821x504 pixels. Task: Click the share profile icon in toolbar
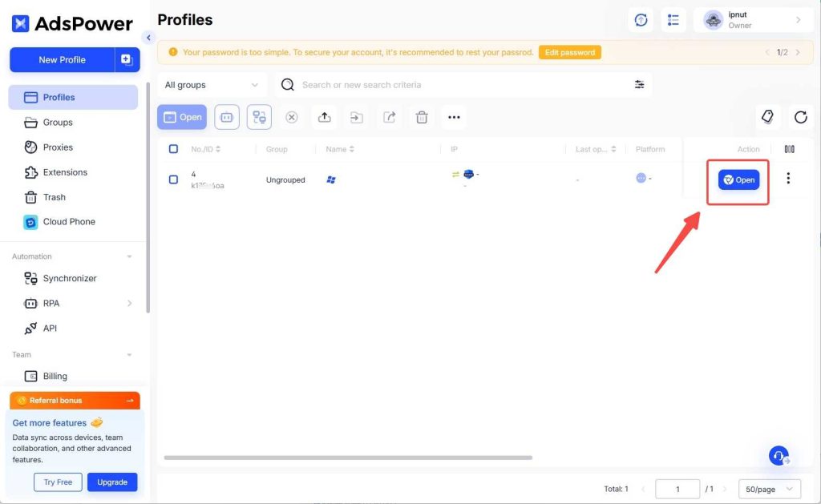[x=389, y=117]
